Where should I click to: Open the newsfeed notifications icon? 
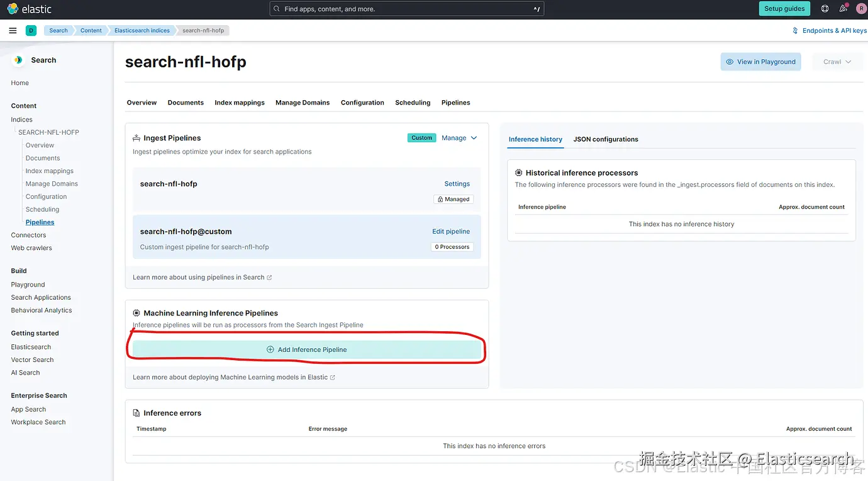pos(843,9)
